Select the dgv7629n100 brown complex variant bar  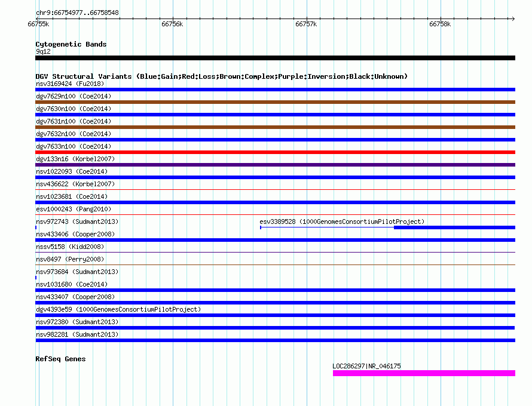(275, 102)
